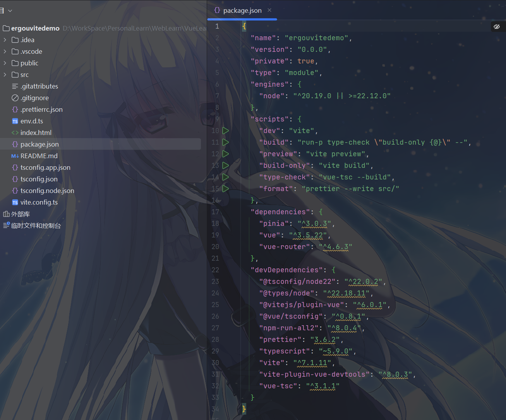
Task: Open 临时文件和控制台 scratches node
Action: pos(36,225)
